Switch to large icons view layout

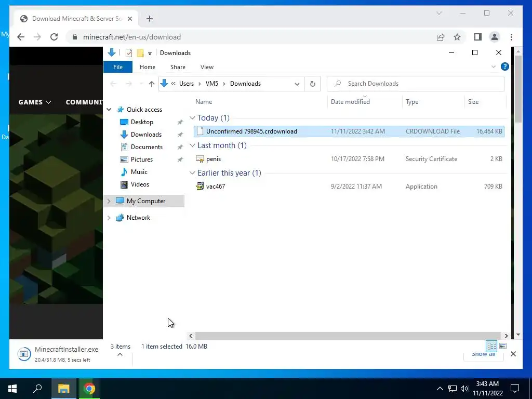point(503,346)
